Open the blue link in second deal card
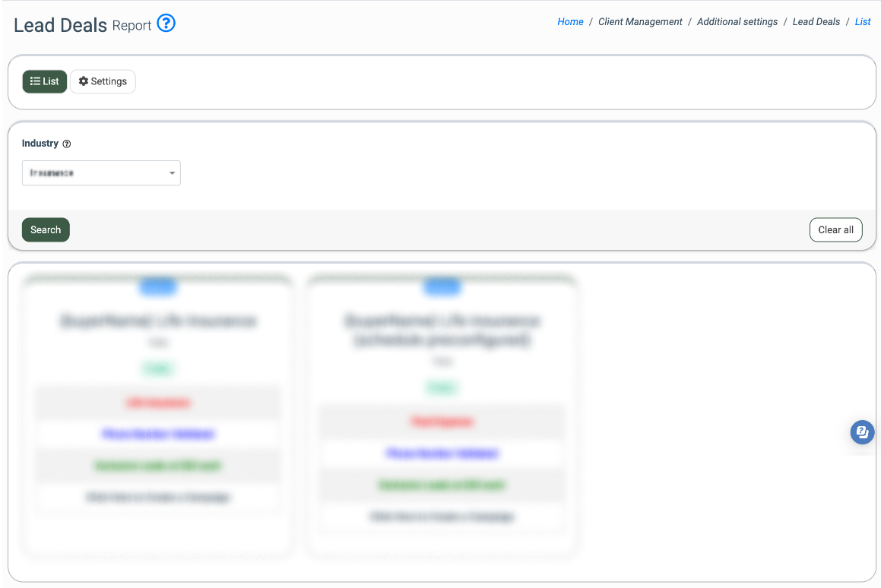The image size is (881, 588). click(x=442, y=454)
